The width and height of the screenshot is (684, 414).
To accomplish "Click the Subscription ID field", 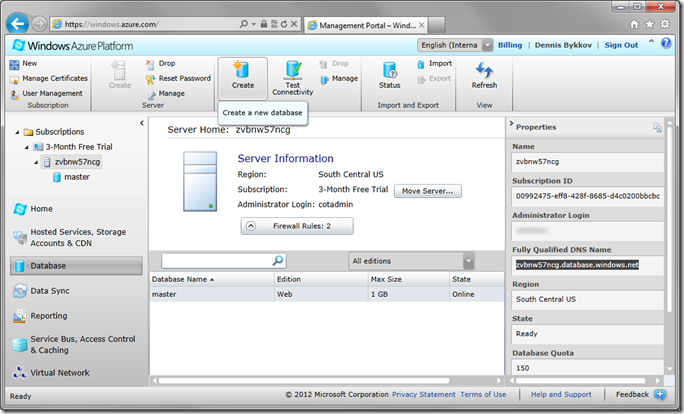I will click(x=587, y=196).
